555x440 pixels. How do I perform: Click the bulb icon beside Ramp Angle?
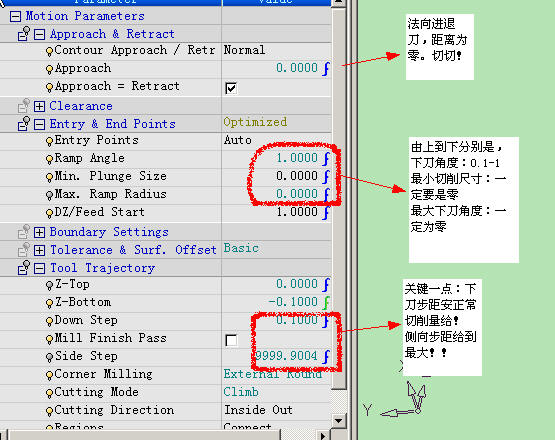[49, 160]
